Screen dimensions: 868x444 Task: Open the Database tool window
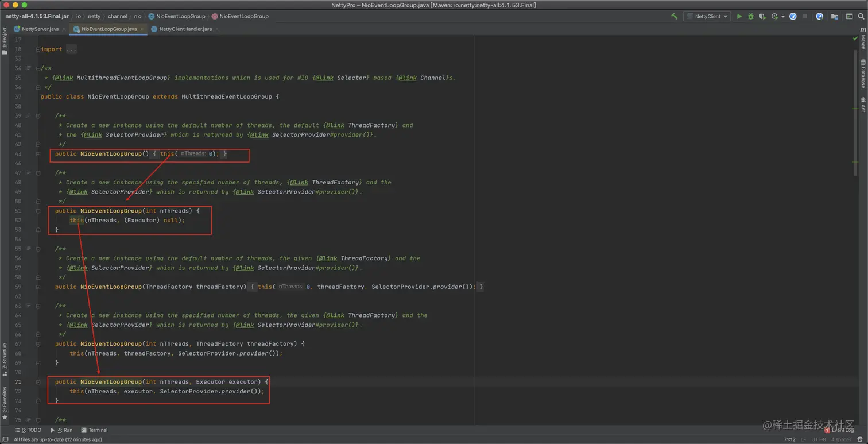(863, 74)
